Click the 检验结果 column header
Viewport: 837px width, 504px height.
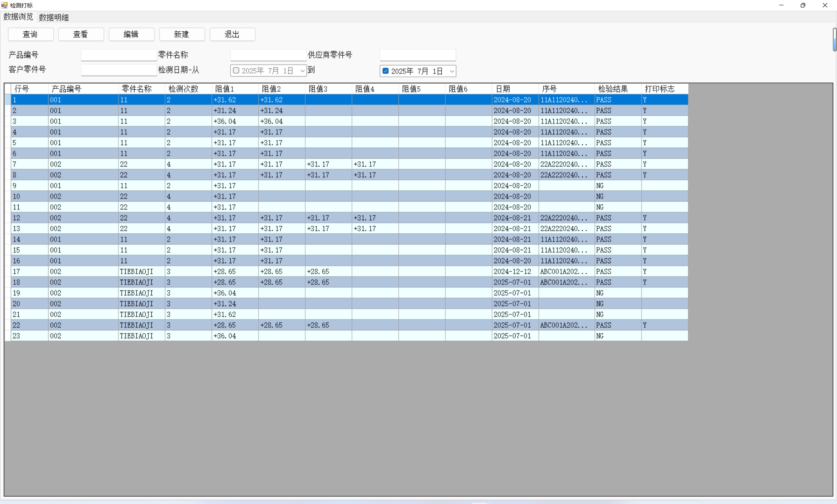(618, 89)
